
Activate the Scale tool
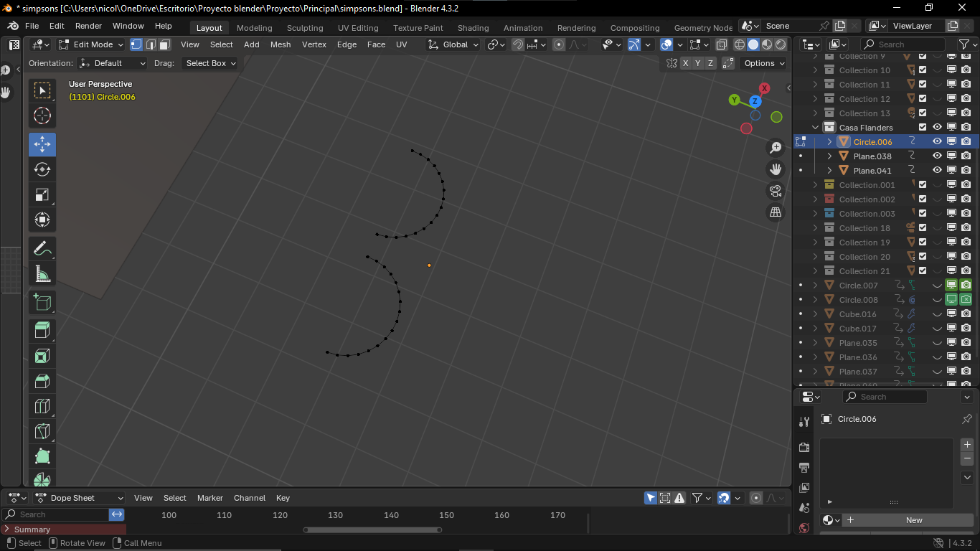pos(42,194)
